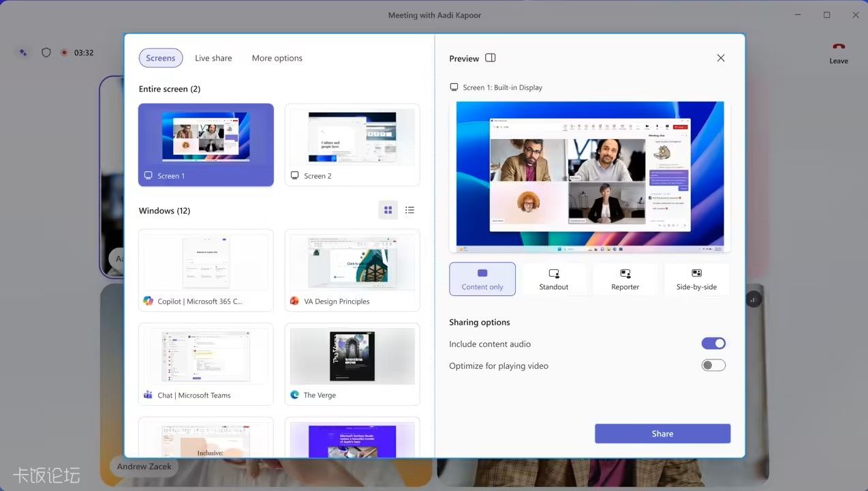Close the share dialog with X
The image size is (868, 491).
point(721,58)
